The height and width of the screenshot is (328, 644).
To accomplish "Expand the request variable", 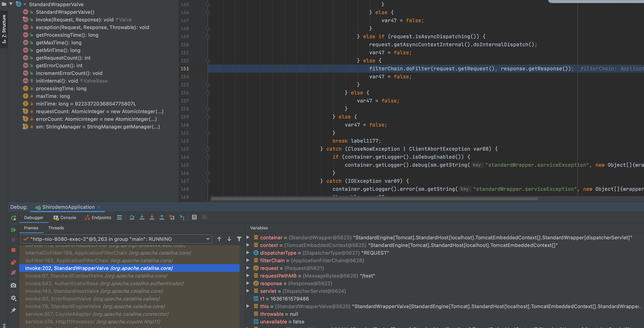I will (248, 268).
